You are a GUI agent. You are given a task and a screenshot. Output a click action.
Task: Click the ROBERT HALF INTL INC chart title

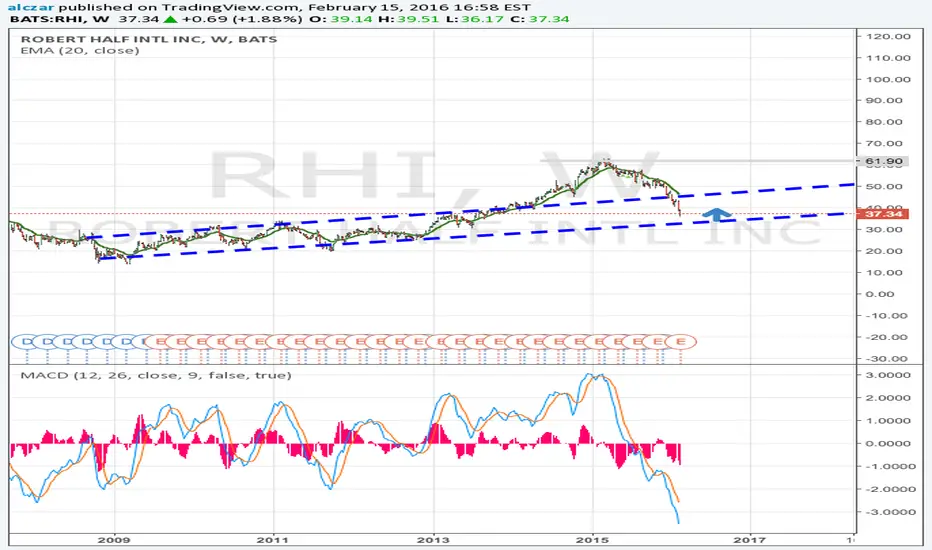coord(149,39)
